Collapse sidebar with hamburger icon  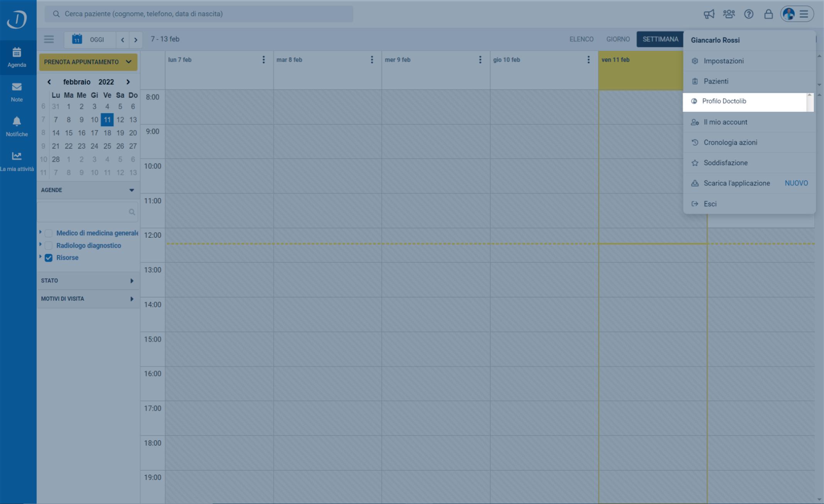(49, 39)
